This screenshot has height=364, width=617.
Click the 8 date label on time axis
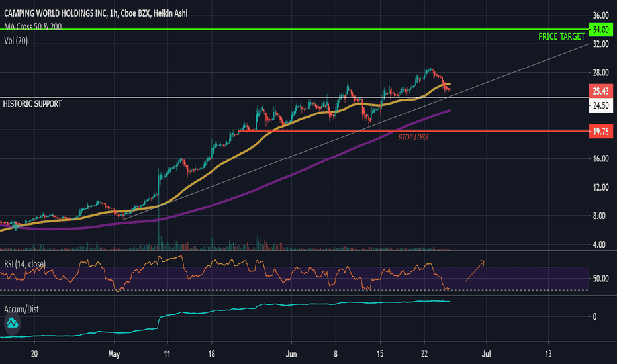pos(335,354)
